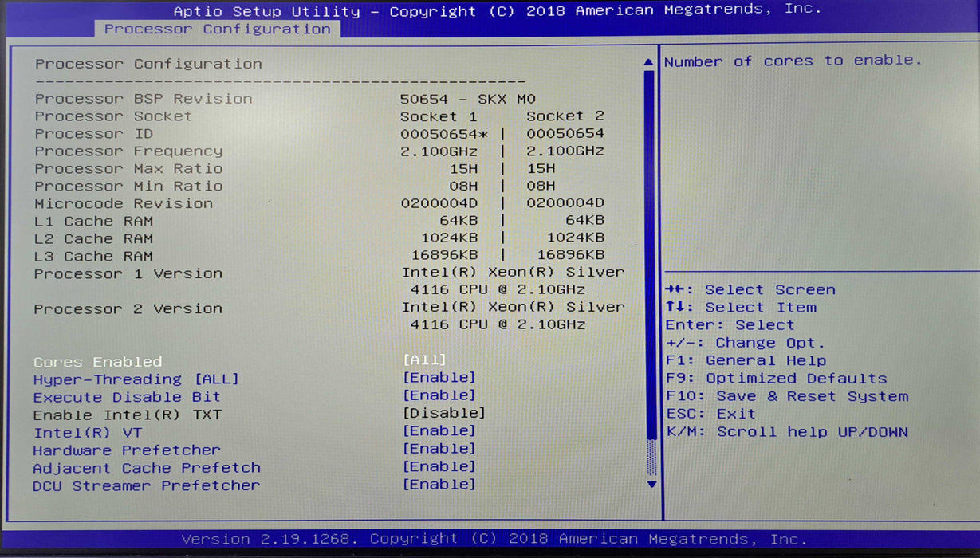Image resolution: width=980 pixels, height=558 pixels.
Task: Toggle Hyper-Threading [Enable] value
Action: coord(439,378)
